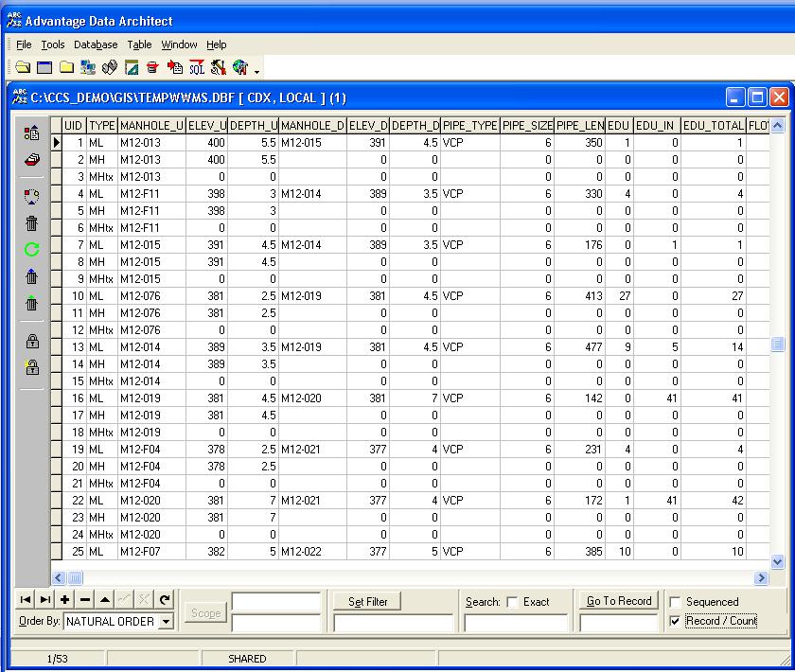Click the EDU_TOTAL column header
The image size is (795, 672).
[x=713, y=126]
